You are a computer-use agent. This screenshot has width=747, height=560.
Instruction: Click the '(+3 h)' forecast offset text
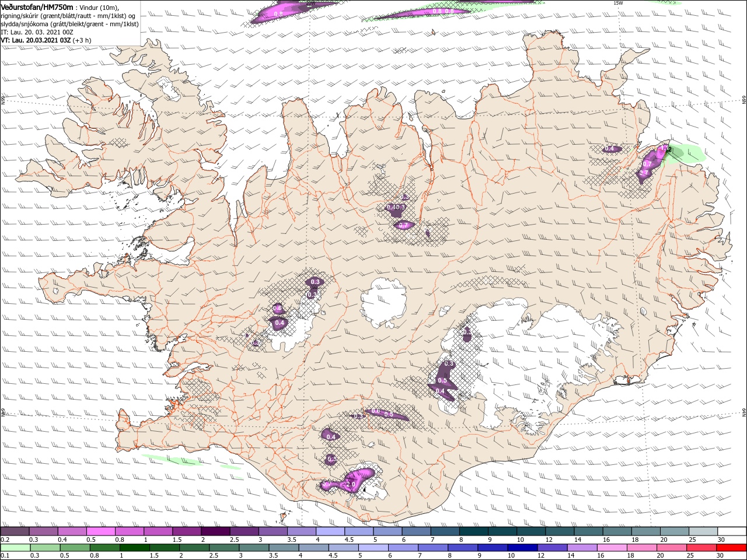click(x=83, y=40)
